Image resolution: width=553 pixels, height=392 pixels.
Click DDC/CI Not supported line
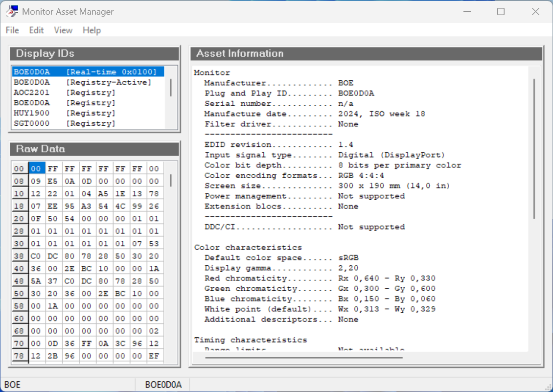pyautogui.click(x=304, y=227)
